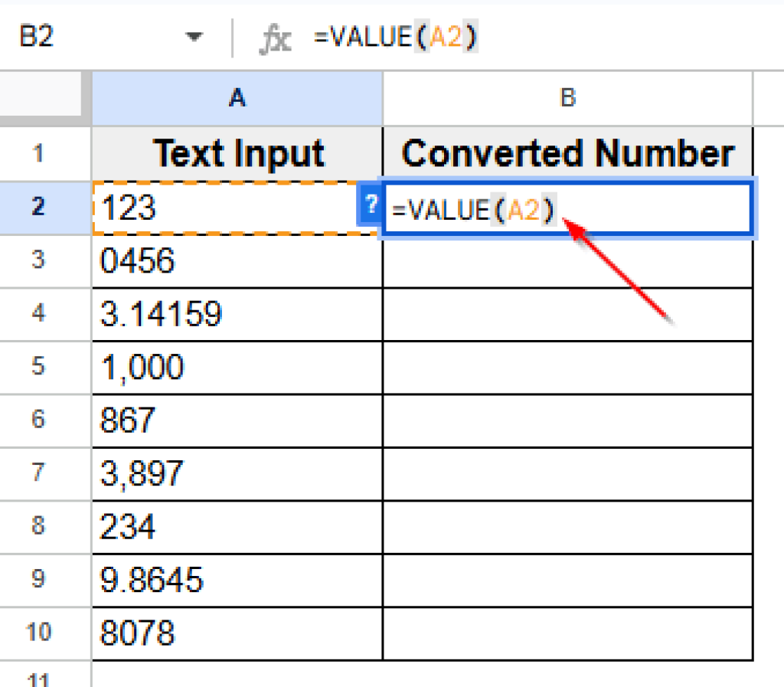Viewport: 784px width, 687px height.
Task: Select the Converted Number header cell
Action: click(x=567, y=152)
